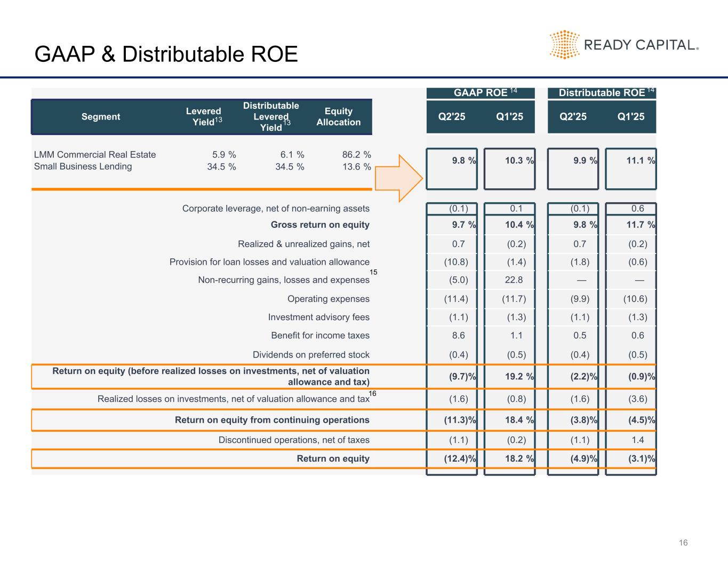The height and width of the screenshot is (563, 728).
Task: Click the Segment column header
Action: 101,117
